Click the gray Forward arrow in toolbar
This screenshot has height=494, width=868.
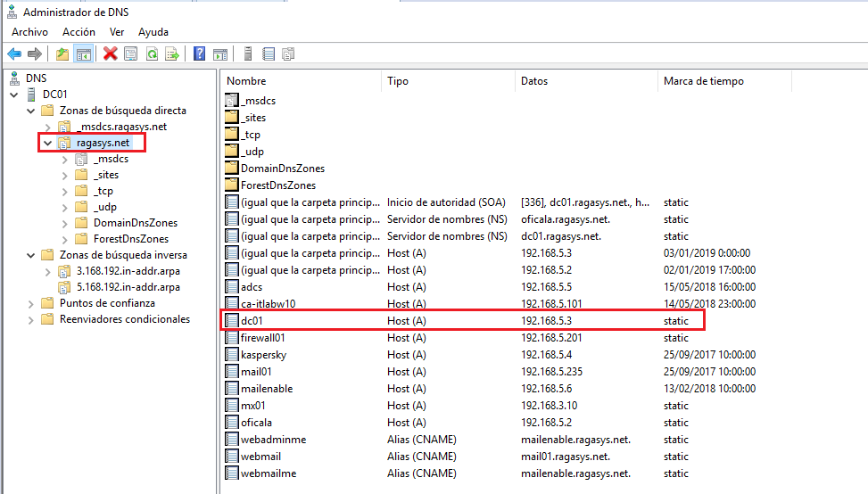(35, 54)
